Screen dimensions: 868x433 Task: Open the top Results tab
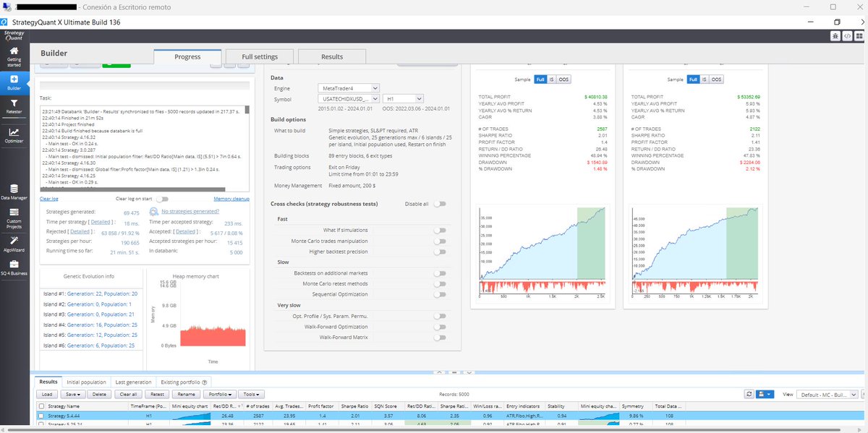click(332, 56)
